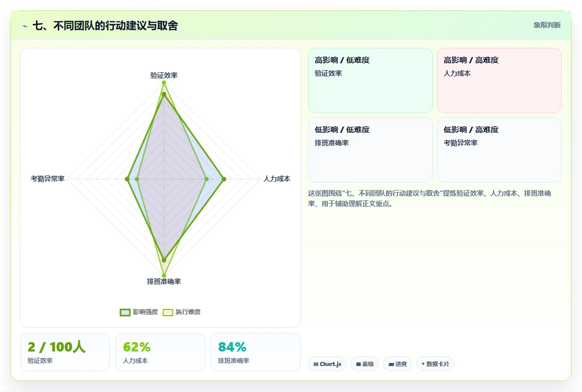Click the 2 / 100人 stat value

[57, 347]
